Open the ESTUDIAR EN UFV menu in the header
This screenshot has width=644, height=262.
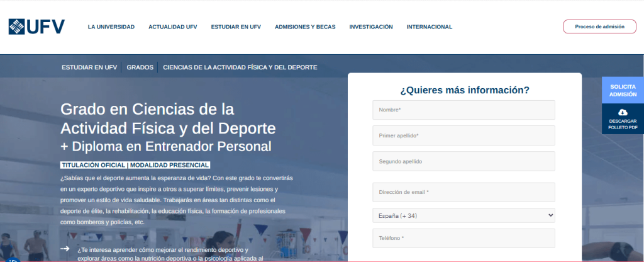point(236,27)
